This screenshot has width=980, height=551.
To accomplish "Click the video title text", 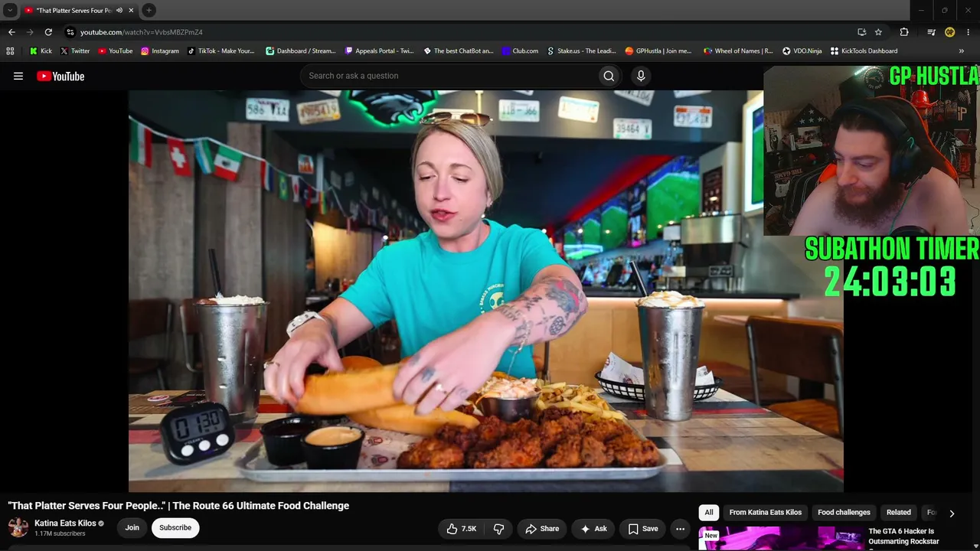I will click(x=178, y=506).
